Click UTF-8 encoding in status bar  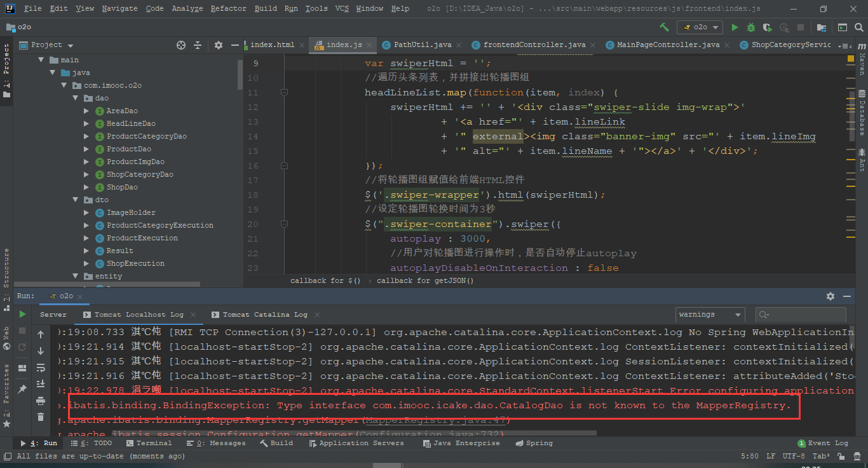click(794, 456)
